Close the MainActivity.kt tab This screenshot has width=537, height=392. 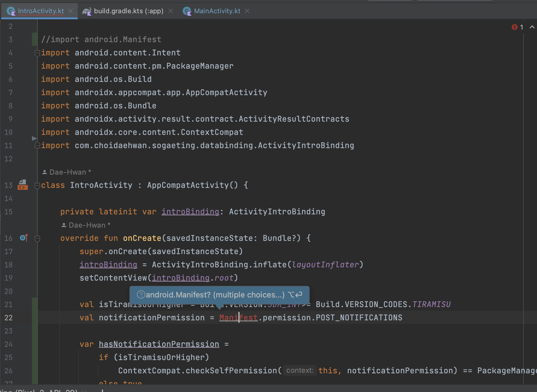(247, 11)
